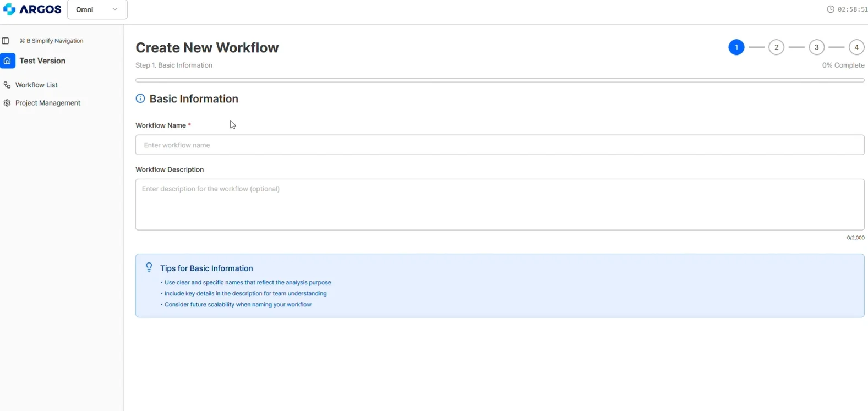Click the ARGOS logo icon
Viewport: 868px width, 411px height.
pyautogui.click(x=9, y=9)
